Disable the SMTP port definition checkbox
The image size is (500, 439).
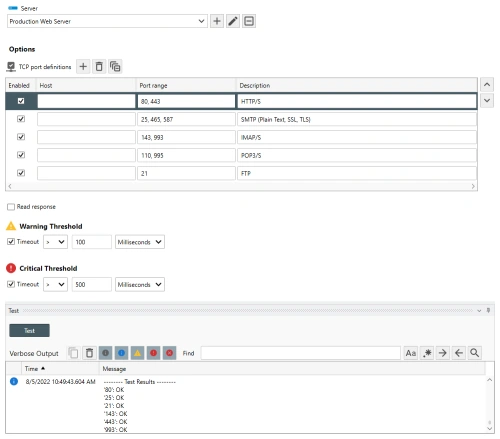(x=21, y=119)
